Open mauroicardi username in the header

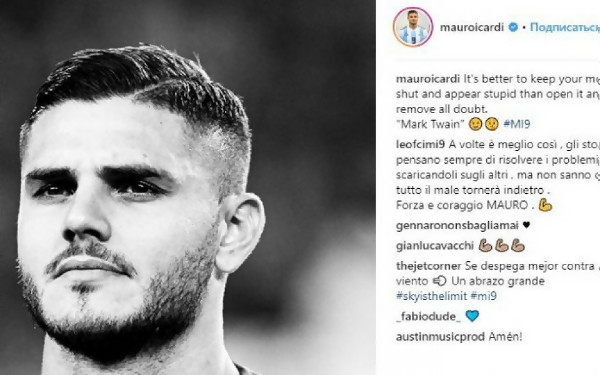(472, 28)
